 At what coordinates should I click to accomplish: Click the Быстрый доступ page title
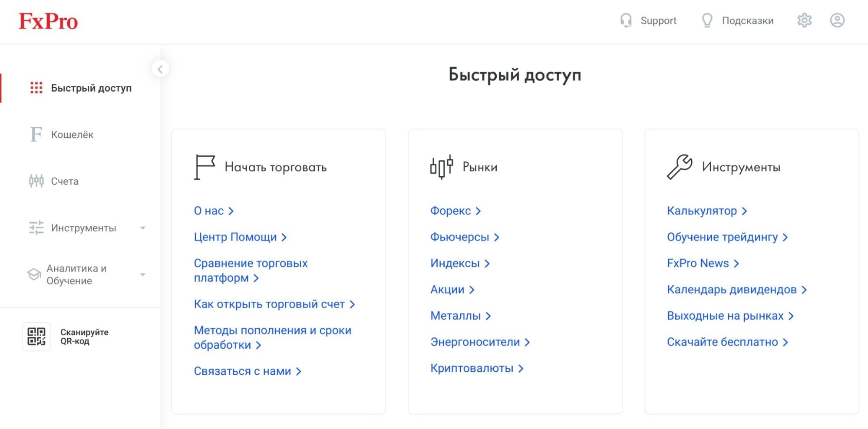(x=515, y=75)
